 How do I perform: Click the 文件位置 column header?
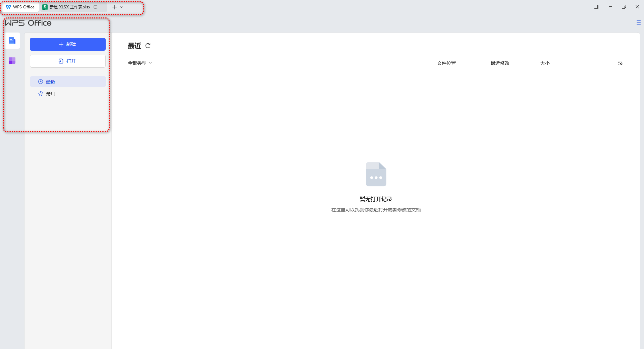point(446,63)
